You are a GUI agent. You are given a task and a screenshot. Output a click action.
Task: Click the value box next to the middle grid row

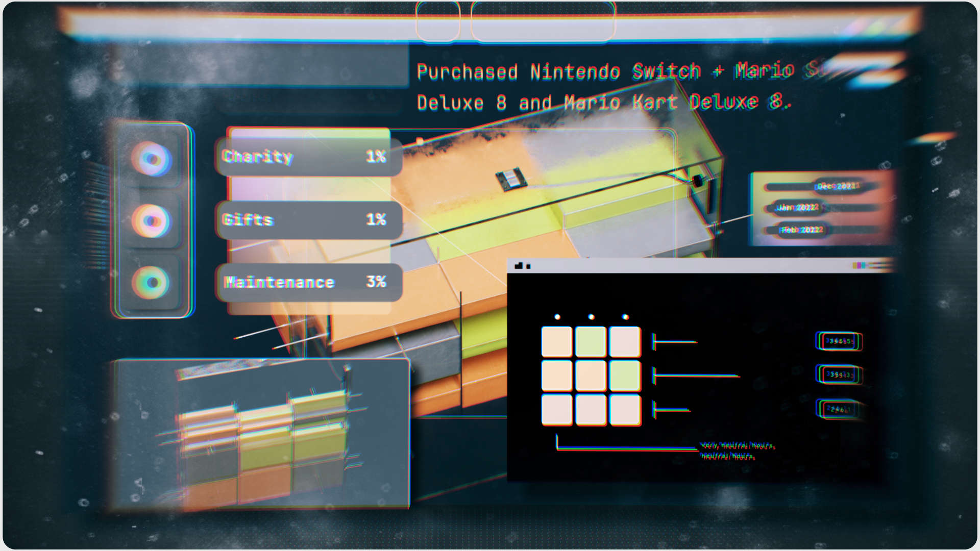[x=840, y=375]
